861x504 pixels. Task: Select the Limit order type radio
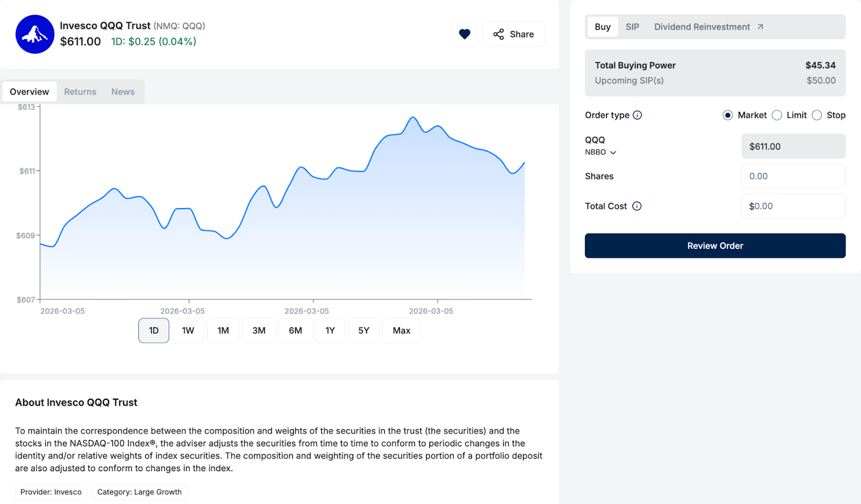[x=777, y=115]
